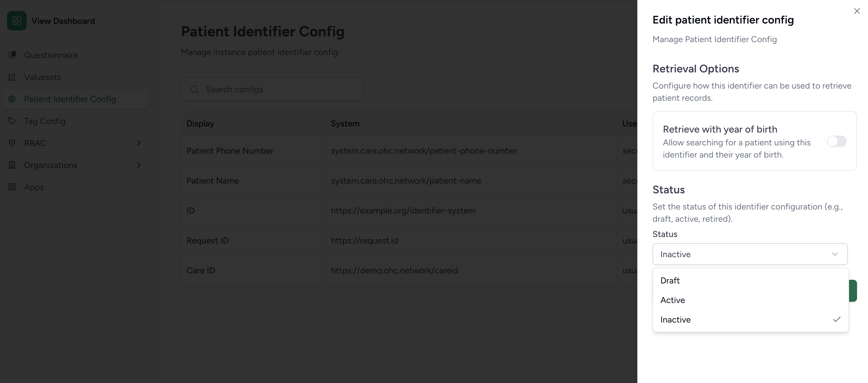The image size is (868, 383).
Task: Select the Questionnaire book icon in sidebar
Action: [x=12, y=55]
